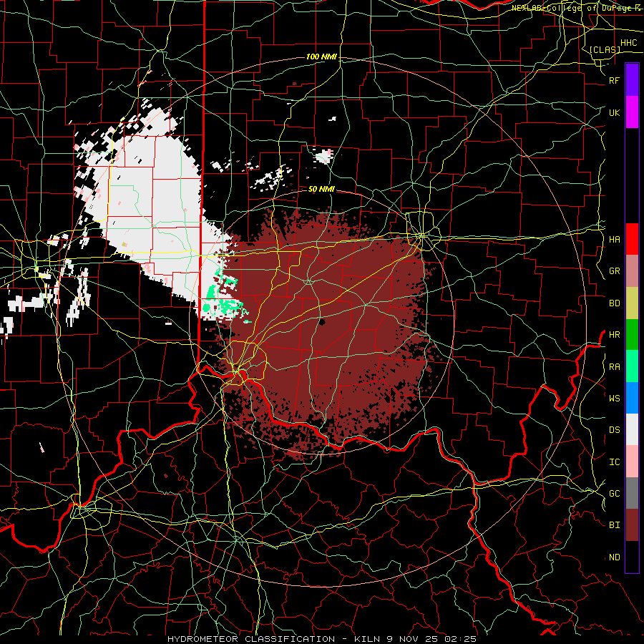The width and height of the screenshot is (644, 644).
Task: Click the '100 NMI' range ring label
Action: [x=321, y=57]
